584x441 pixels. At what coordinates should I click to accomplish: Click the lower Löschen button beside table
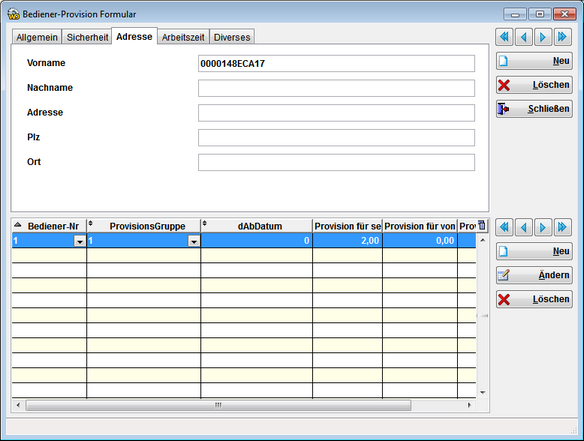point(534,299)
